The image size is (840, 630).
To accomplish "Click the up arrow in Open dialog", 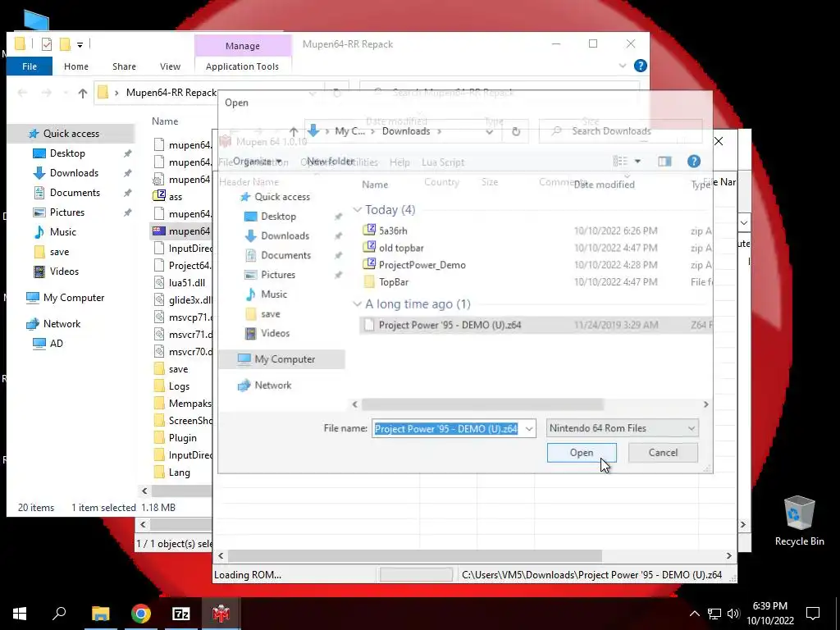I will [x=294, y=131].
